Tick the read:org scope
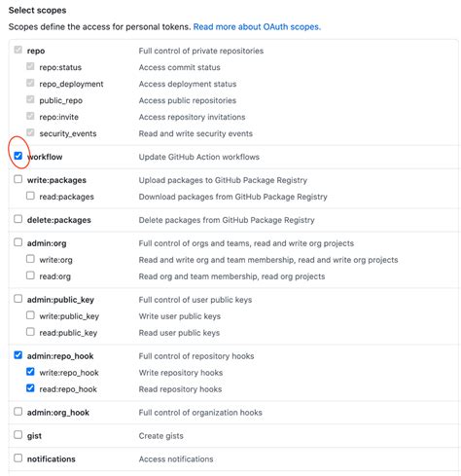This screenshot has width=461, height=476. (x=30, y=275)
